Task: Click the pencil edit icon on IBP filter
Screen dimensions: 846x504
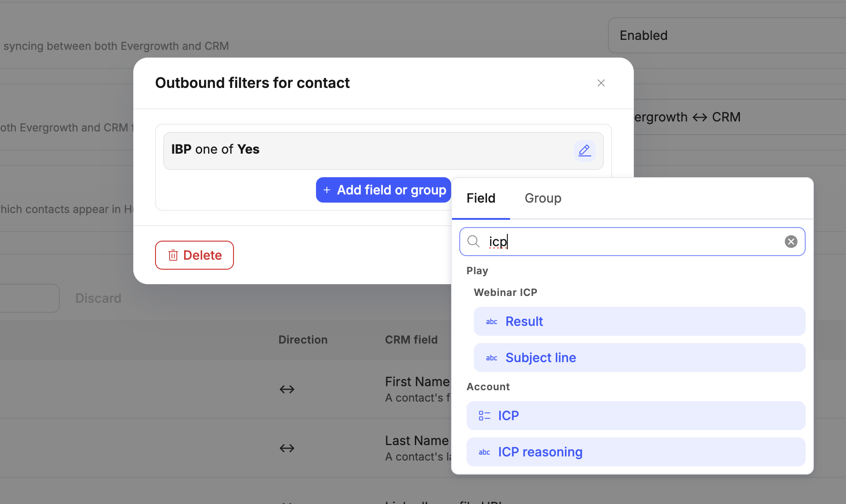Action: [x=584, y=150]
